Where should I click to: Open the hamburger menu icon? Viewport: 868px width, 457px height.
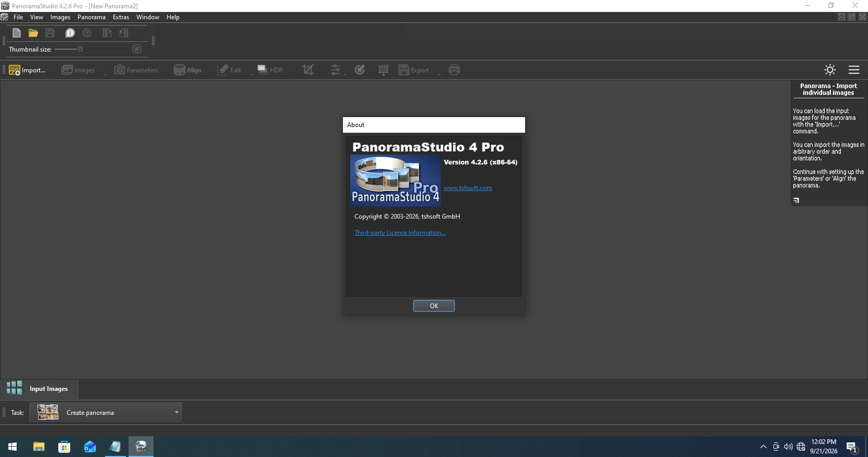tap(854, 70)
